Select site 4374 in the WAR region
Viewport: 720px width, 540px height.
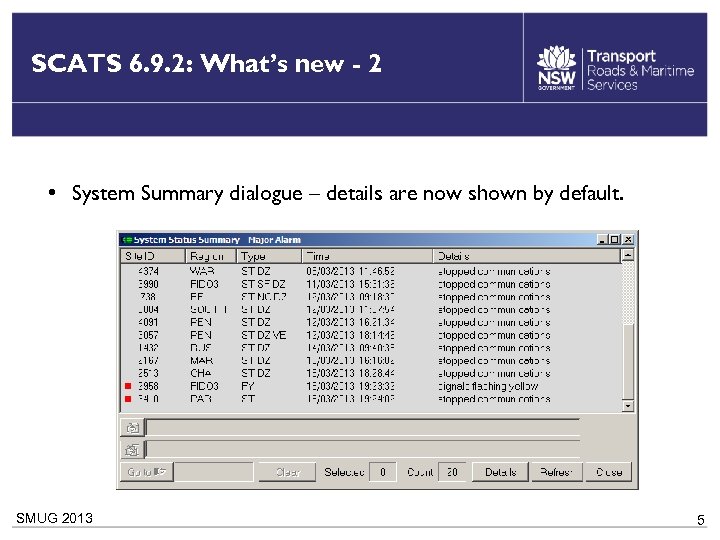tap(371, 271)
